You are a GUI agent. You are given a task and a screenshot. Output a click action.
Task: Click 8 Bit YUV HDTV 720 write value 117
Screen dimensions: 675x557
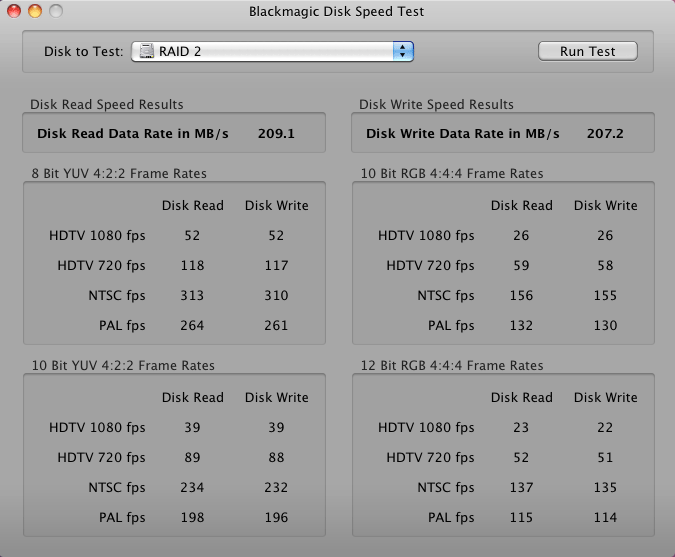coord(276,266)
